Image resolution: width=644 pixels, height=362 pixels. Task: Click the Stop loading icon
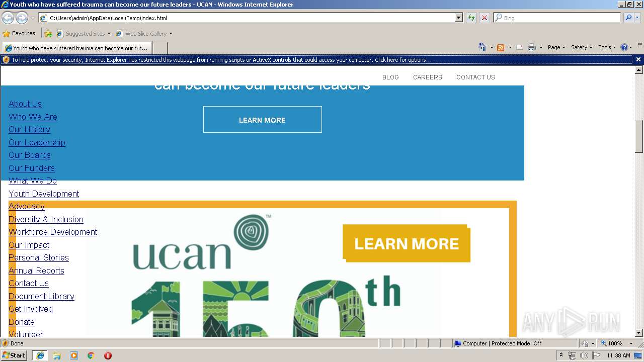point(484,18)
